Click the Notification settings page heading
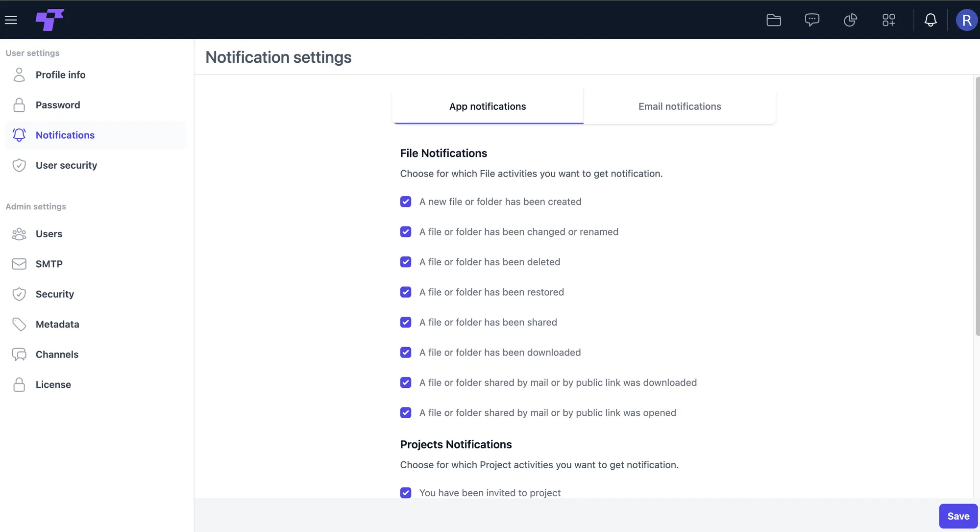 [x=278, y=57]
